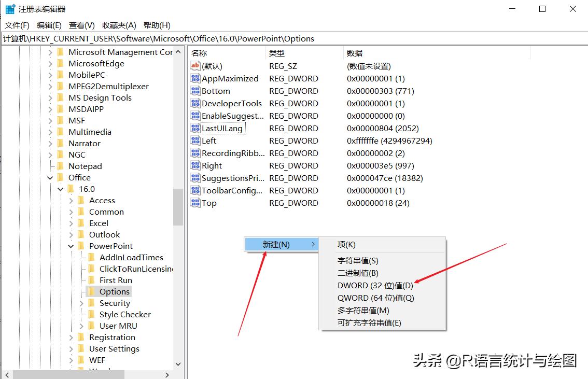The height and width of the screenshot is (379, 588).
Task: Collapse the 16.0 tree node
Action: click(60, 189)
